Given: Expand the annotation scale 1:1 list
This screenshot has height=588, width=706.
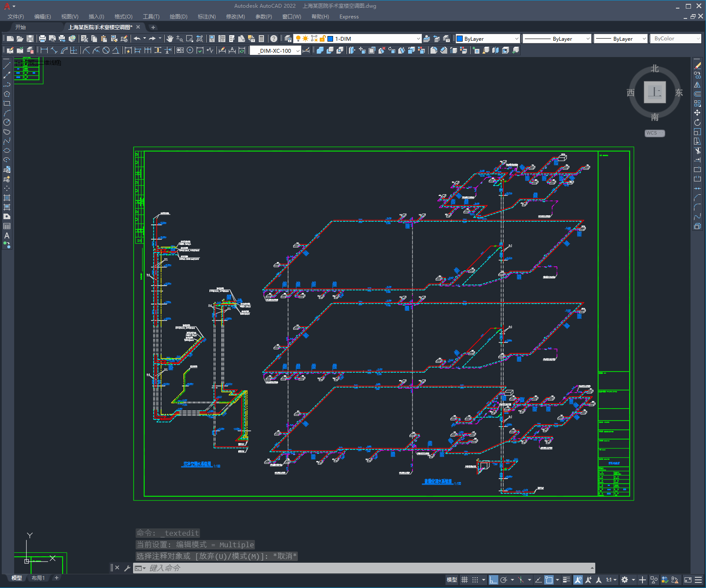Looking at the screenshot, I should (x=611, y=580).
